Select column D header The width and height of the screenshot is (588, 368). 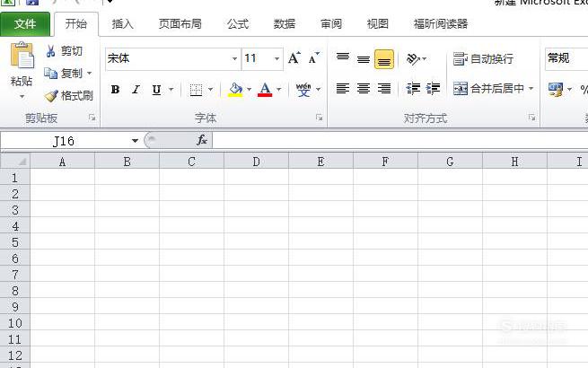(256, 162)
